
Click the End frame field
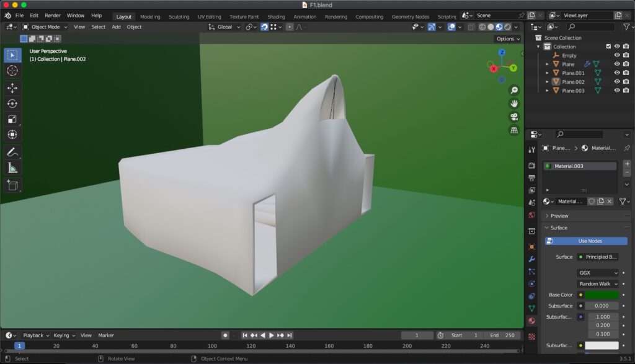coord(502,335)
